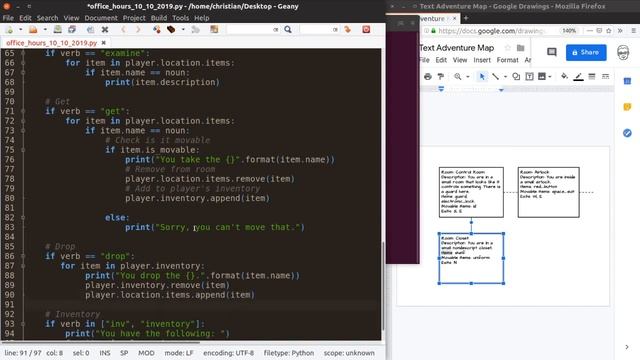Open the line dash option in Drawings
The width and height of the screenshot is (640, 360).
pos(605,77)
